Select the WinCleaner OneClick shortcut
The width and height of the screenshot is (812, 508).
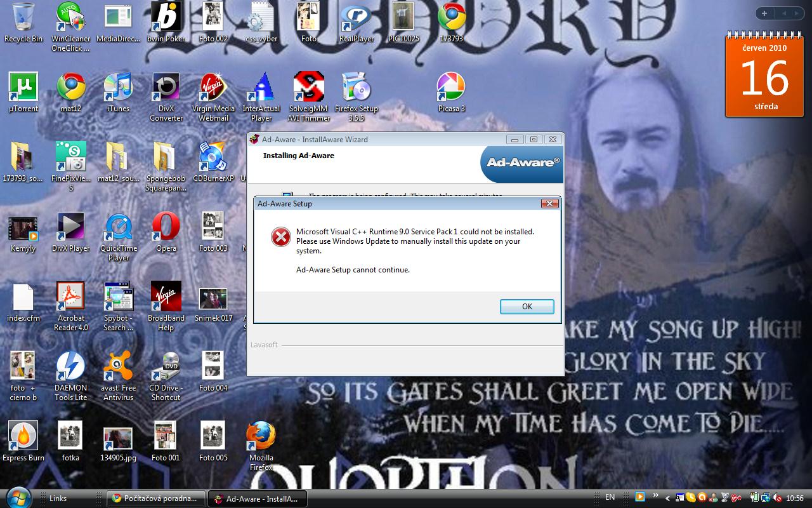(x=70, y=27)
